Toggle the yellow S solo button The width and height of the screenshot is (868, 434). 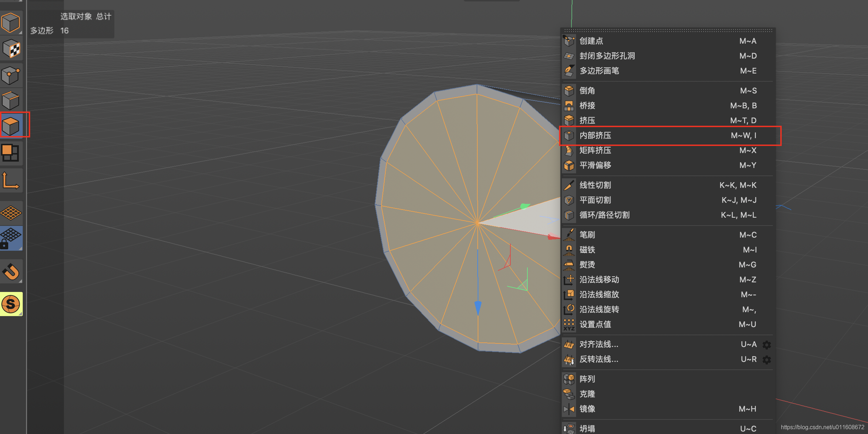point(11,304)
